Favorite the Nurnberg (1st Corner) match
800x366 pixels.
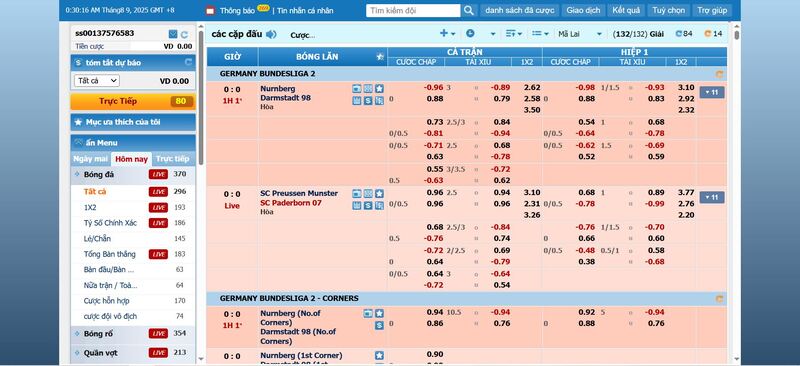(379, 355)
